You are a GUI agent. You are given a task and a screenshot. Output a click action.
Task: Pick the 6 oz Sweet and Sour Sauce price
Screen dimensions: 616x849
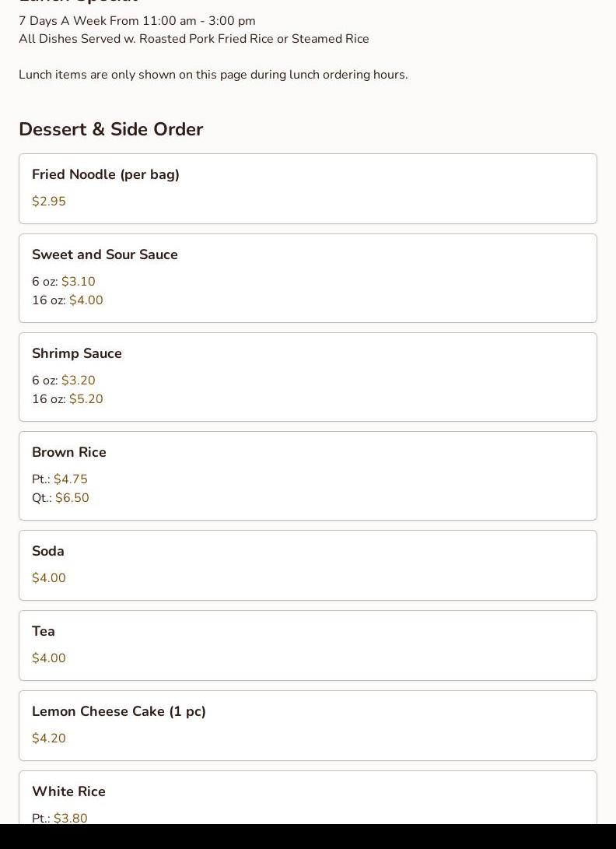(78, 282)
